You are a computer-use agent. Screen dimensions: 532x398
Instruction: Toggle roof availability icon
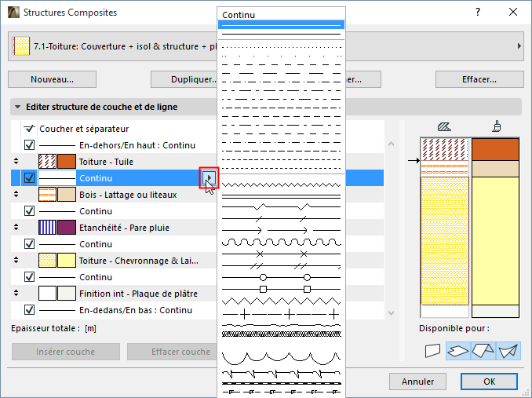483,350
